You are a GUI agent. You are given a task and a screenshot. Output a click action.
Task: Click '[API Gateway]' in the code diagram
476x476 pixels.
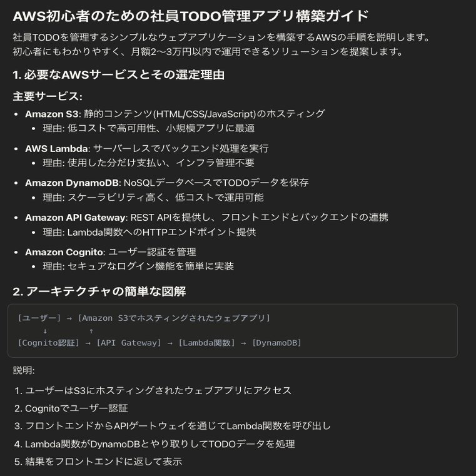click(129, 343)
